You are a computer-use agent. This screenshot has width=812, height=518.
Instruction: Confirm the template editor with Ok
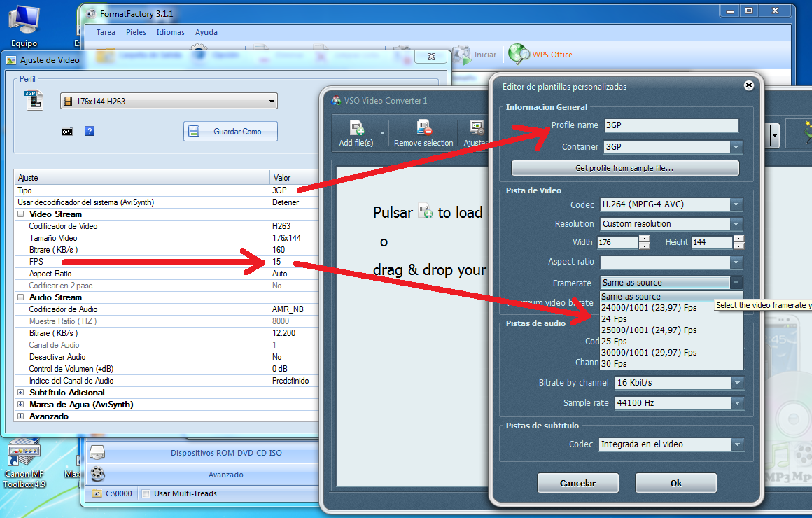(x=675, y=483)
